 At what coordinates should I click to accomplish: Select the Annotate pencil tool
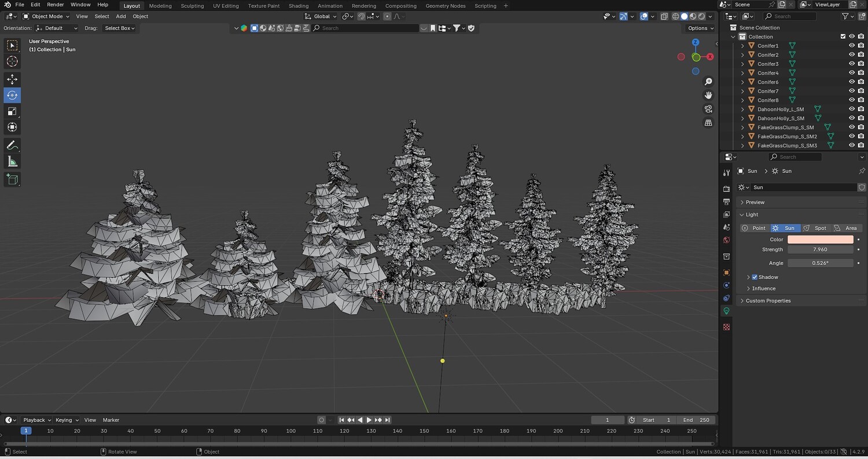[12, 145]
